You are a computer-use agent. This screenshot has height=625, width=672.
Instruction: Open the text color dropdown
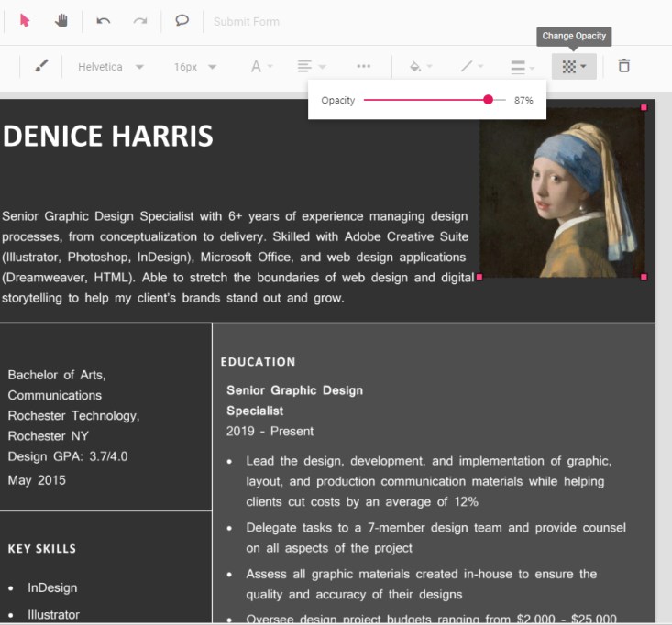tap(261, 67)
